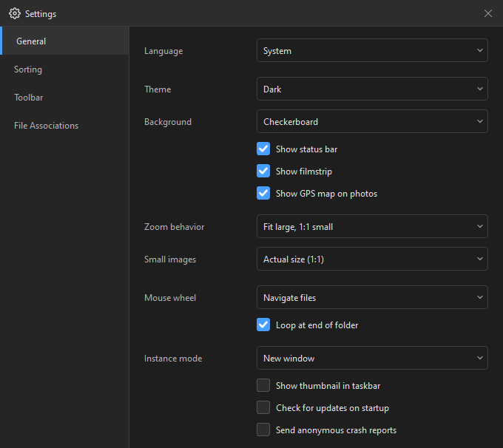Toggle the Show filmstrip checkbox
The width and height of the screenshot is (503, 448).
[263, 171]
